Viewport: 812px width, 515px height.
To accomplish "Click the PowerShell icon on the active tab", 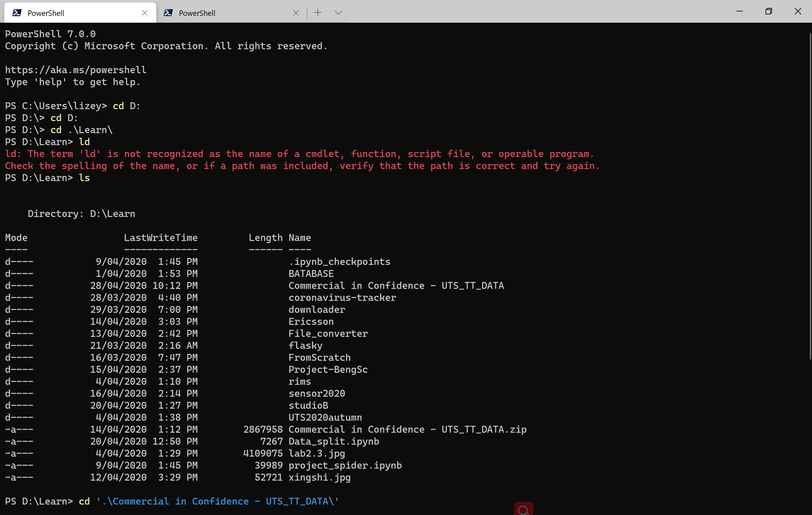I will click(x=17, y=12).
